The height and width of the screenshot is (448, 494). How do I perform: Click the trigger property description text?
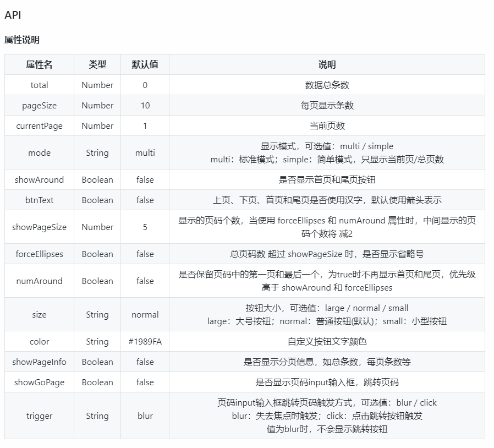pyautogui.click(x=330, y=416)
